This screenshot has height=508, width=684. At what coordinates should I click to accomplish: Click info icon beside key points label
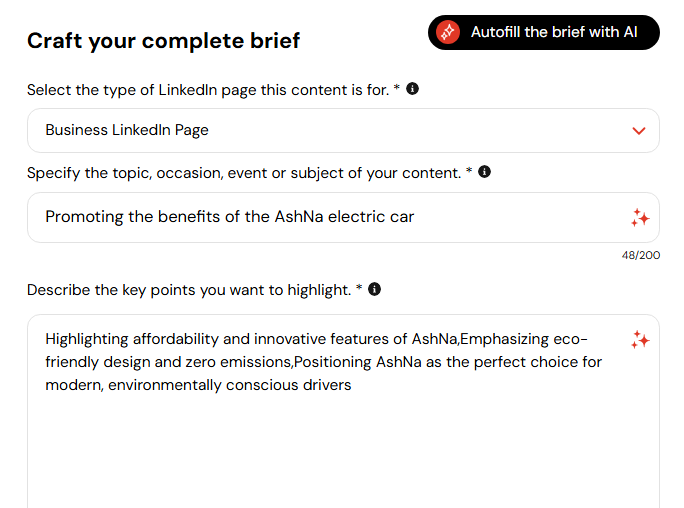(374, 289)
